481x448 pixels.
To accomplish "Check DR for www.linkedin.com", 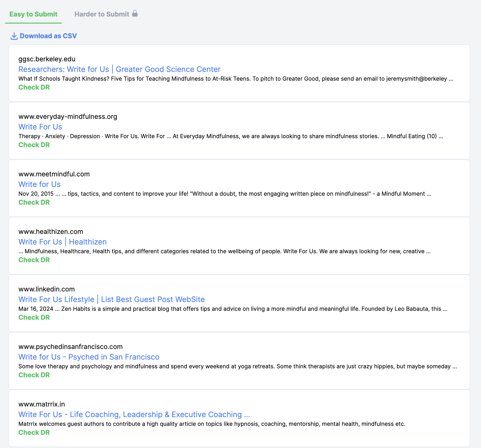I will (34, 318).
